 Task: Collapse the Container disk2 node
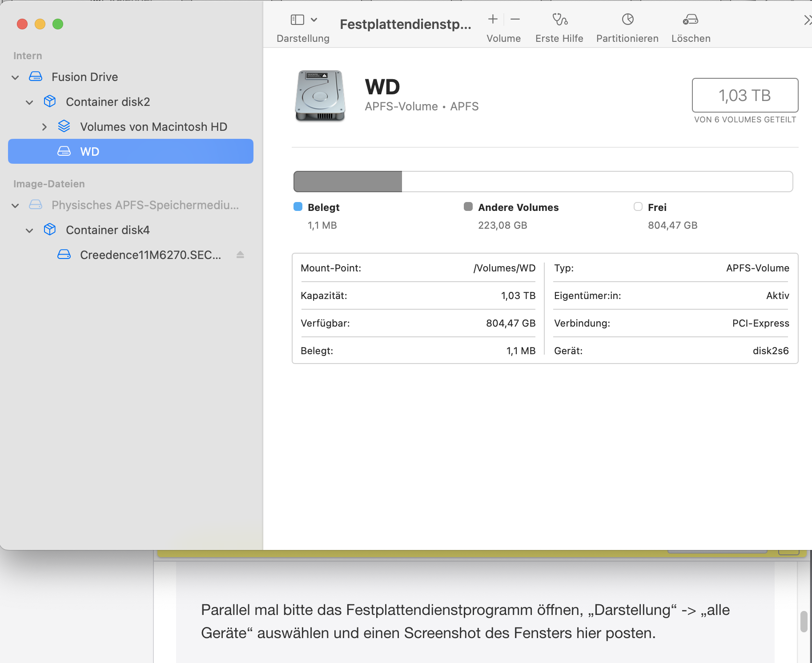pos(29,102)
